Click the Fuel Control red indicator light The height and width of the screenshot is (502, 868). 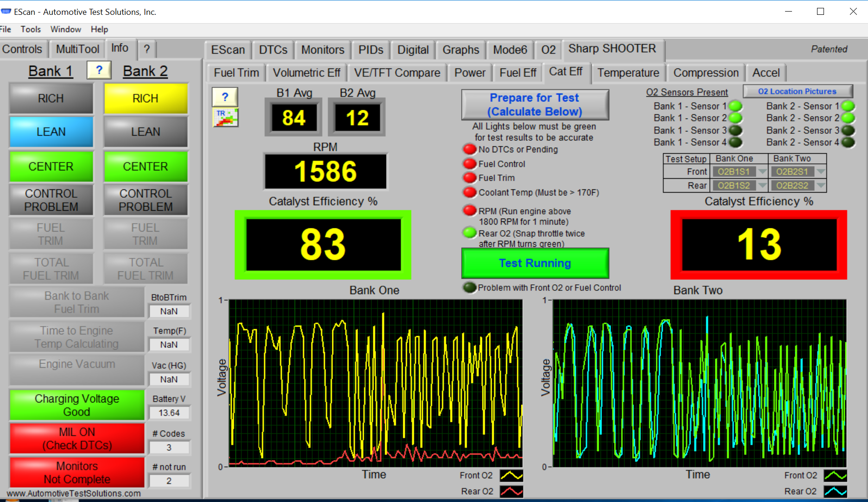[470, 163]
